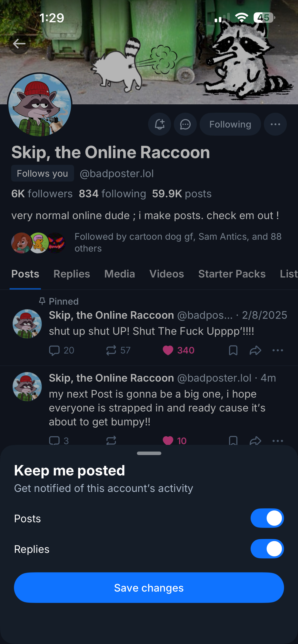
Task: Open profile more options ellipsis
Action: 275,124
